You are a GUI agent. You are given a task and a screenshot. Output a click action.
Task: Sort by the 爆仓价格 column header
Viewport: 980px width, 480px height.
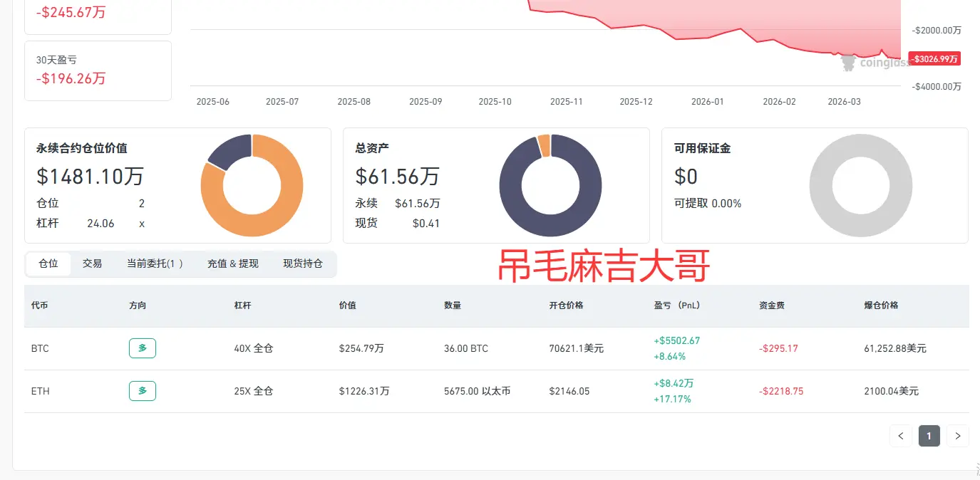(x=881, y=306)
